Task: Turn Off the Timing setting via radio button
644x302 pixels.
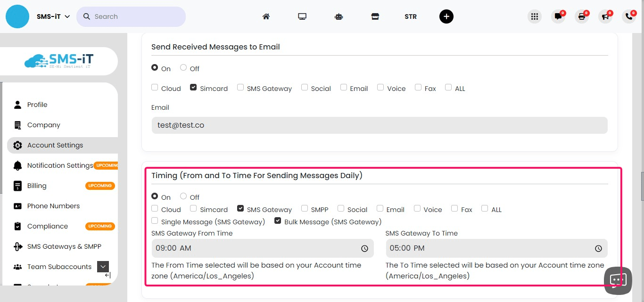Action: click(x=184, y=196)
